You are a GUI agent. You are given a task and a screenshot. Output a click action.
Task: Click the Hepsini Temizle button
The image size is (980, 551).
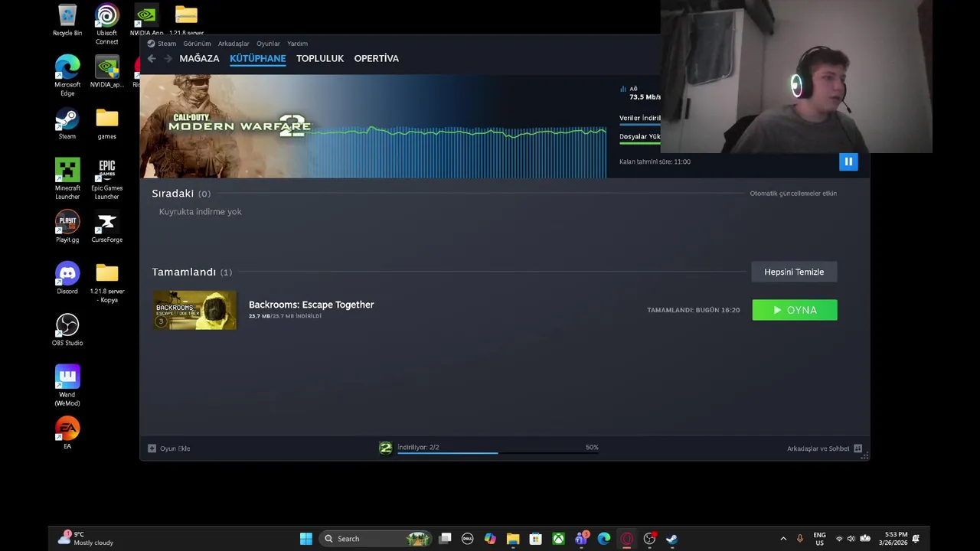(794, 272)
